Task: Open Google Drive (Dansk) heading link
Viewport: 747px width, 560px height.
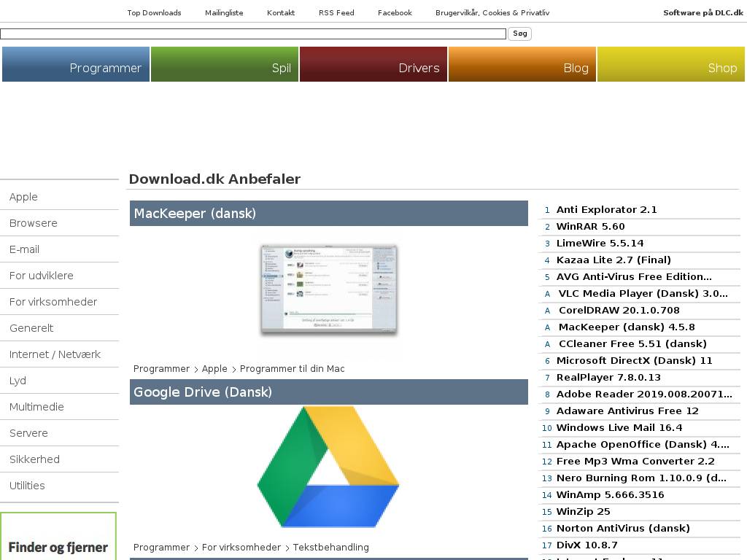Action: point(203,392)
